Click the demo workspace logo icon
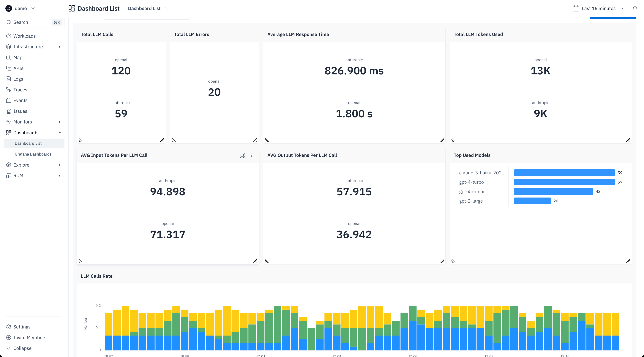 click(x=9, y=8)
